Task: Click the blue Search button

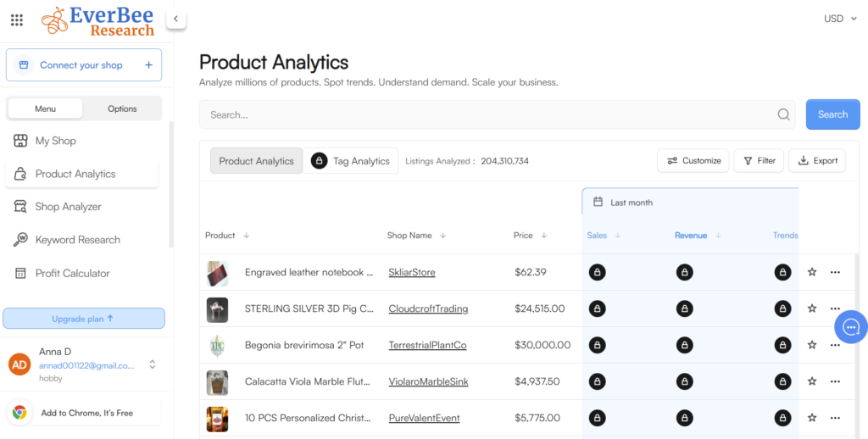Action: (x=832, y=114)
